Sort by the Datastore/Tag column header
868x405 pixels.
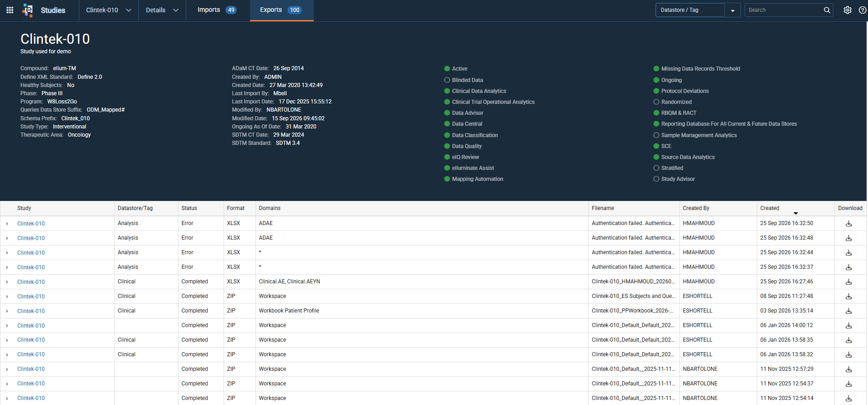click(135, 208)
